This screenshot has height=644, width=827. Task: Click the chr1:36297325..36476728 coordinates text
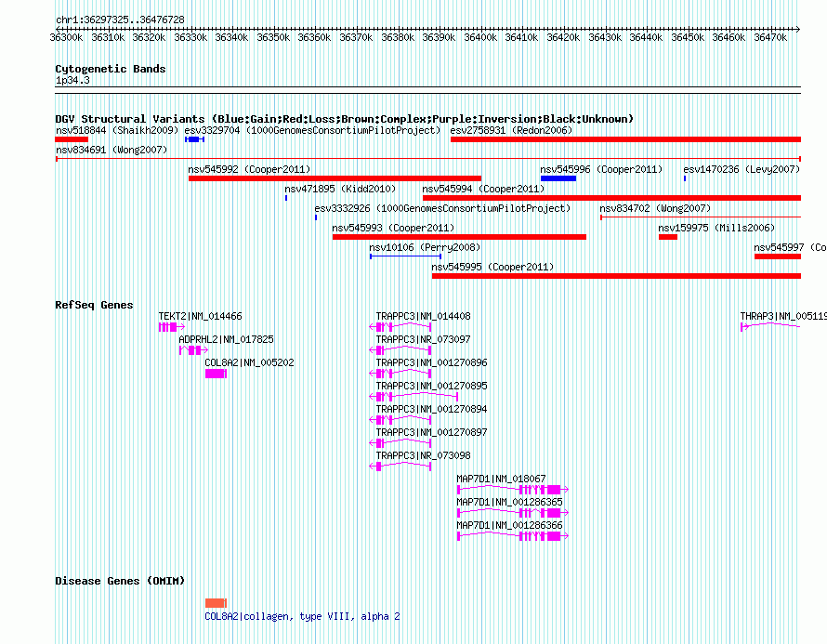coord(120,20)
